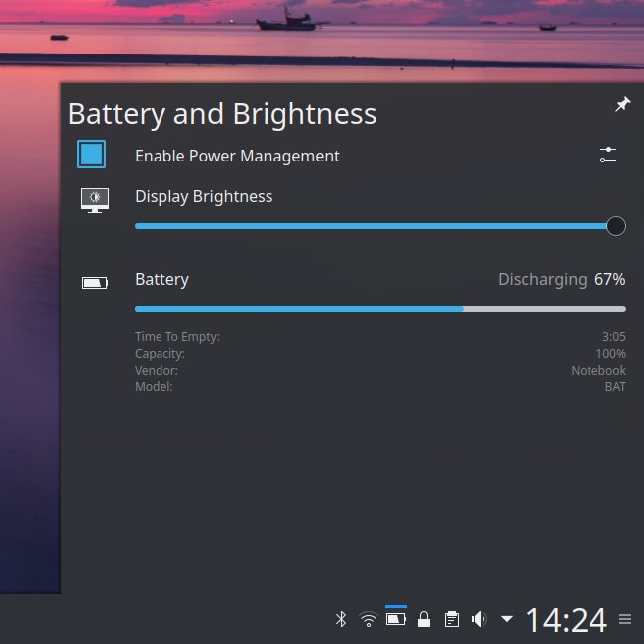Click the Bluetooth tray icon
This screenshot has height=644, width=644.
[340, 619]
